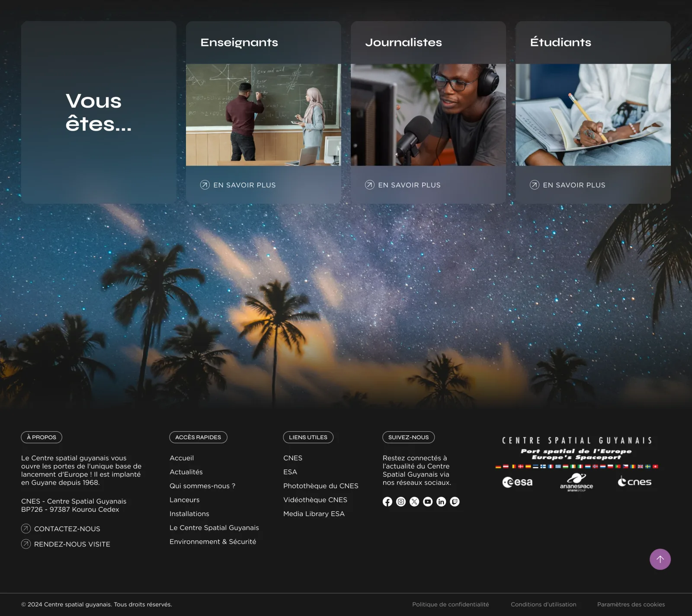The width and height of the screenshot is (692, 616).
Task: Open Media Library ESA link
Action: [x=314, y=513]
